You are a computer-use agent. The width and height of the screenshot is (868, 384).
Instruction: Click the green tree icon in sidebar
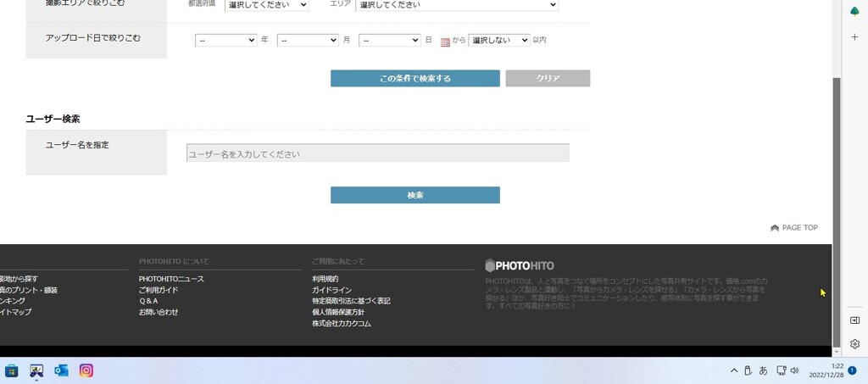[854, 10]
